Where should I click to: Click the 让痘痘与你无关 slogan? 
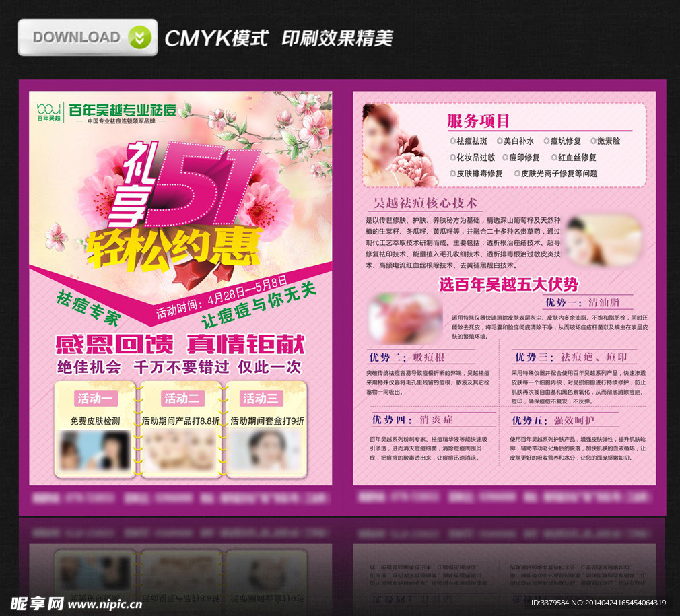[258, 306]
